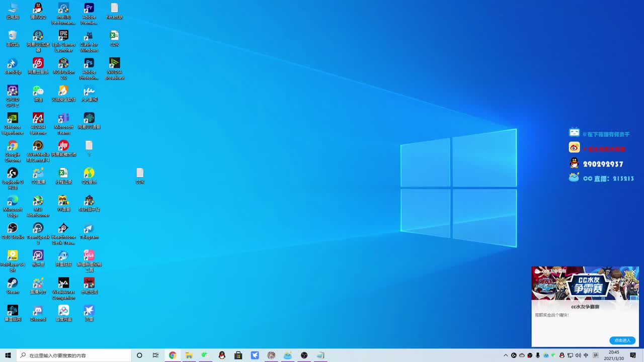This screenshot has height=362, width=644.
Task: Close the CC水友争霸赛 popup ad
Action: click(634, 271)
